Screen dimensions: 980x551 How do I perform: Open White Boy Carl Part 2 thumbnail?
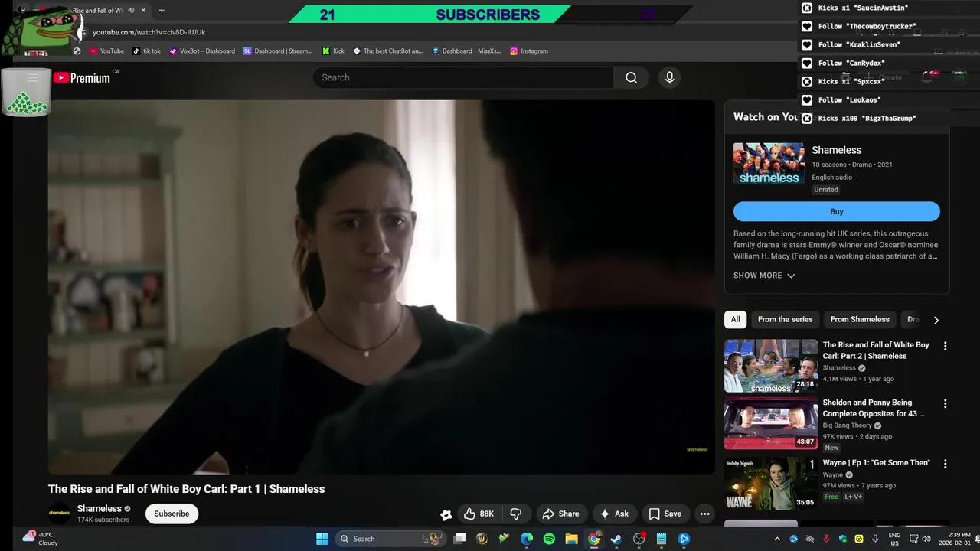[x=771, y=366]
